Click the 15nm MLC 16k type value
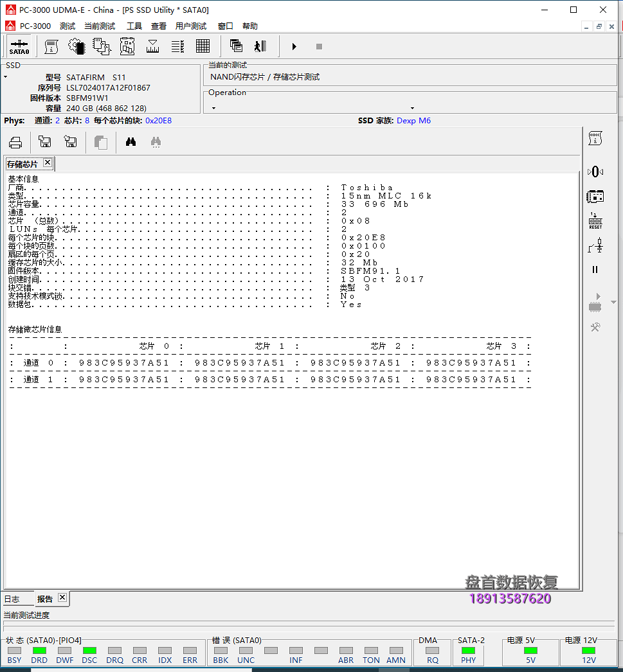This screenshot has height=672, width=623. (x=386, y=196)
